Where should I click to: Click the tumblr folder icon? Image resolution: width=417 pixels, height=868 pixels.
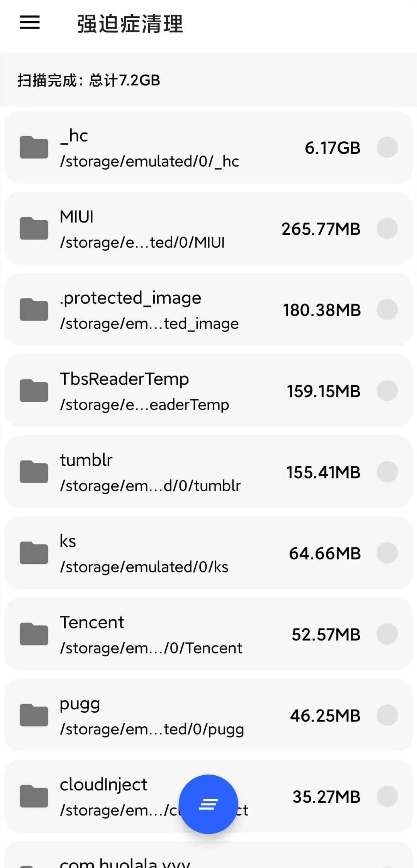click(x=34, y=472)
